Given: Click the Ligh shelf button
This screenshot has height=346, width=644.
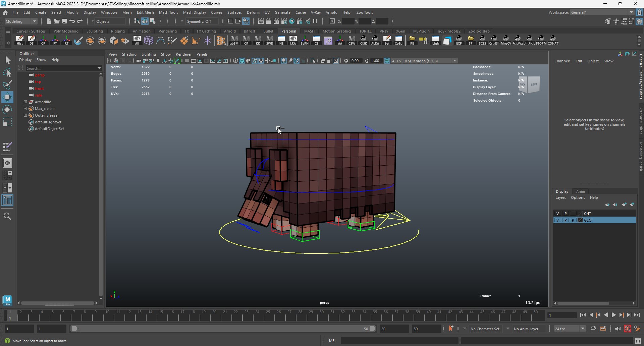Looking at the screenshot, I should [x=435, y=40].
